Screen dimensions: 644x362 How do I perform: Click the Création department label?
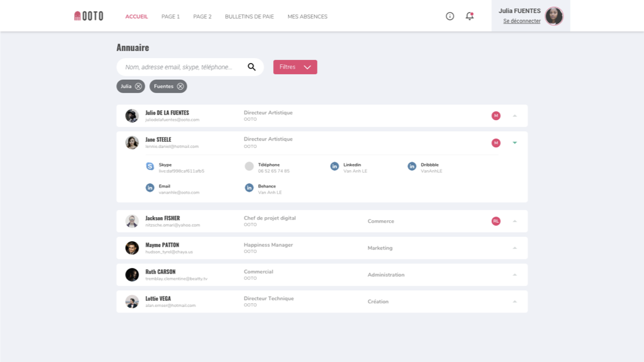[x=378, y=302]
